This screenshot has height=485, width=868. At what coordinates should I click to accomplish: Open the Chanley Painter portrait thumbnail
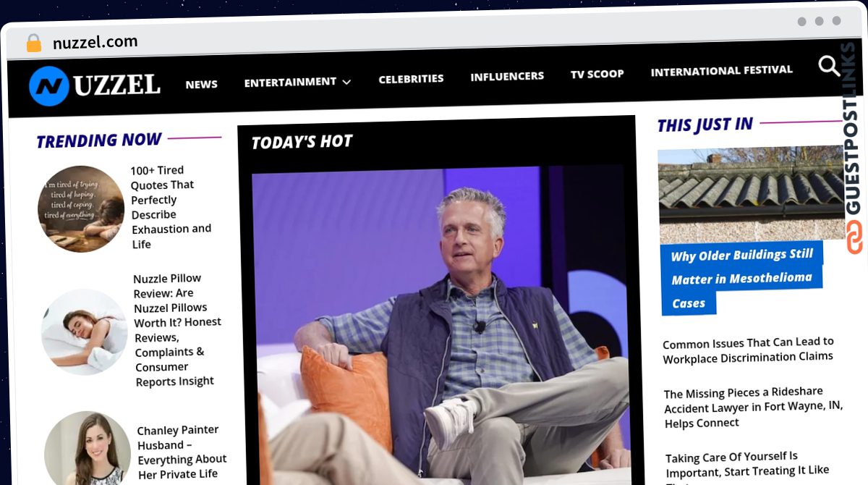[88, 448]
